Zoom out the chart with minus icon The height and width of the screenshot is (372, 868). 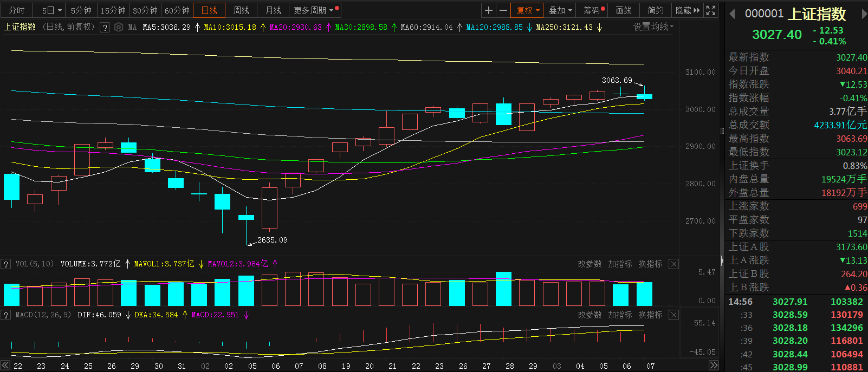[x=503, y=10]
